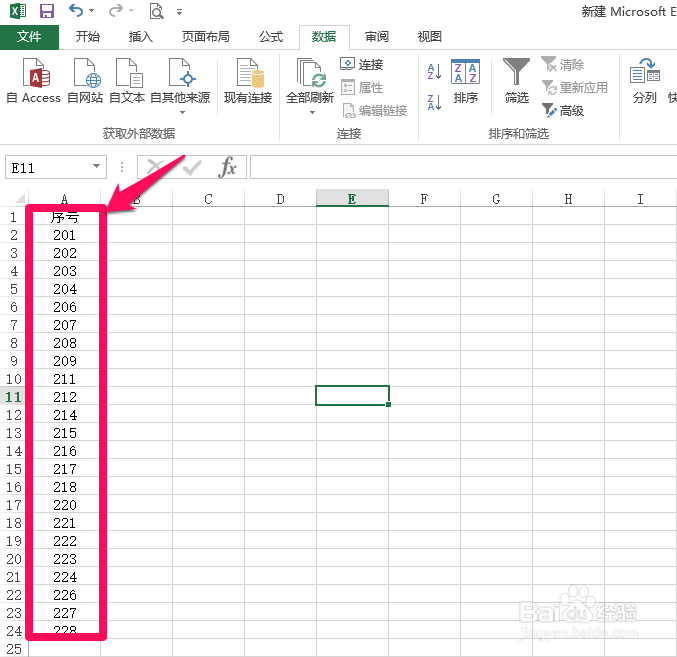The image size is (677, 657).
Task: Switch to the Formulas (公式) tab
Action: [271, 37]
